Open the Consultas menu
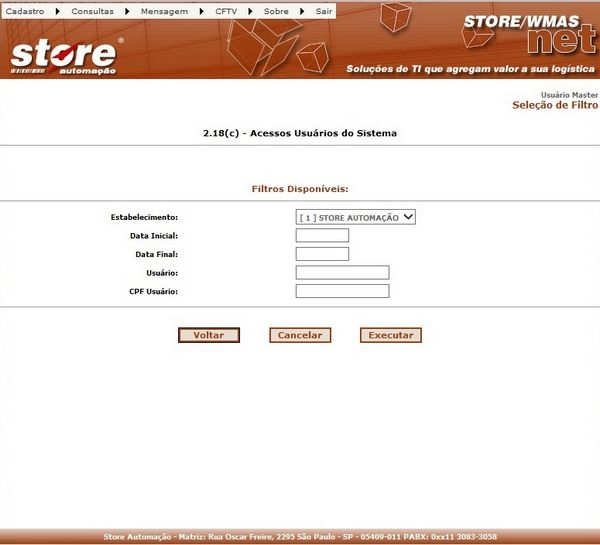Viewport: 600px width, 545px height. point(92,10)
